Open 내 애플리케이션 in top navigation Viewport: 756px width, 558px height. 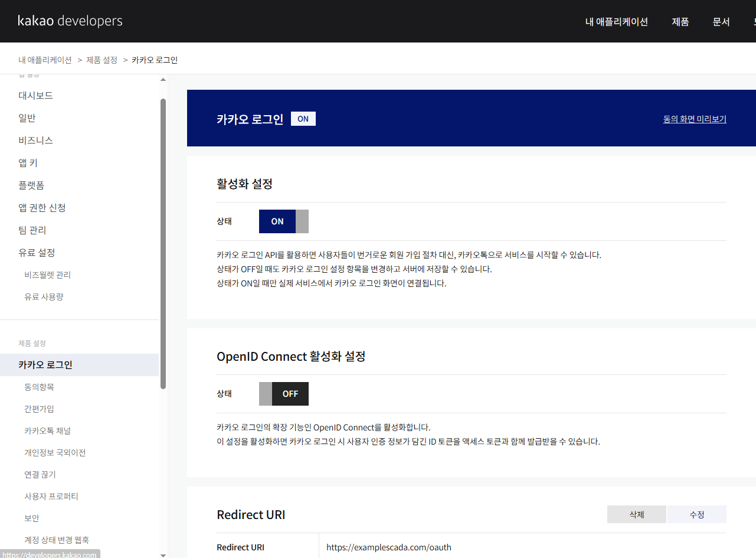pyautogui.click(x=616, y=22)
